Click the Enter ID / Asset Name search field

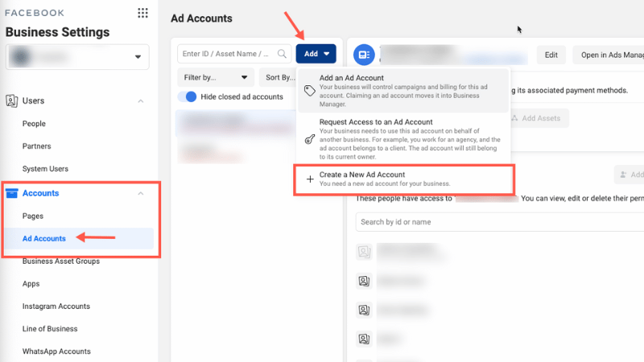(x=234, y=54)
